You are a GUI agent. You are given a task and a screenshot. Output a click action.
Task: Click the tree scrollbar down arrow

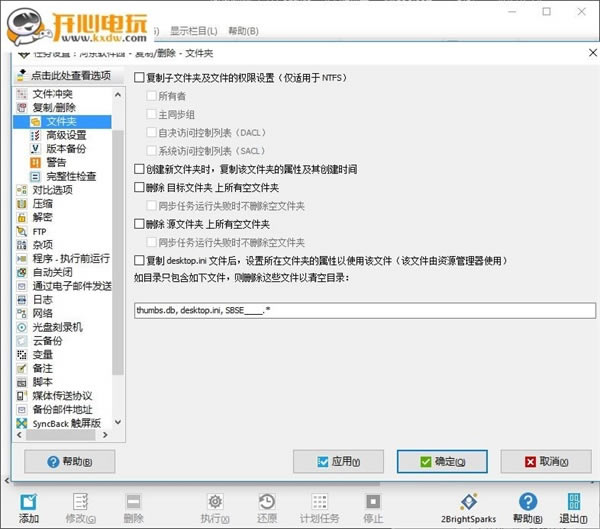118,422
